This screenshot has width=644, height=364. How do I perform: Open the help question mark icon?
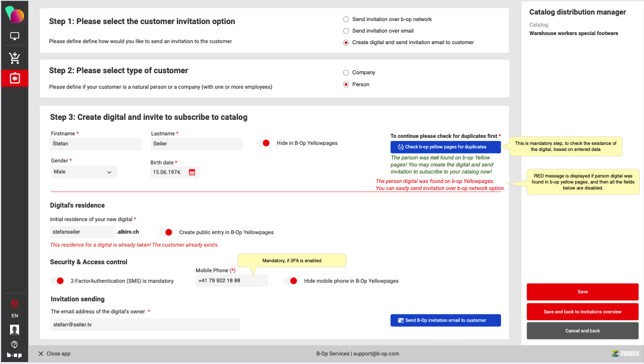tap(15, 344)
